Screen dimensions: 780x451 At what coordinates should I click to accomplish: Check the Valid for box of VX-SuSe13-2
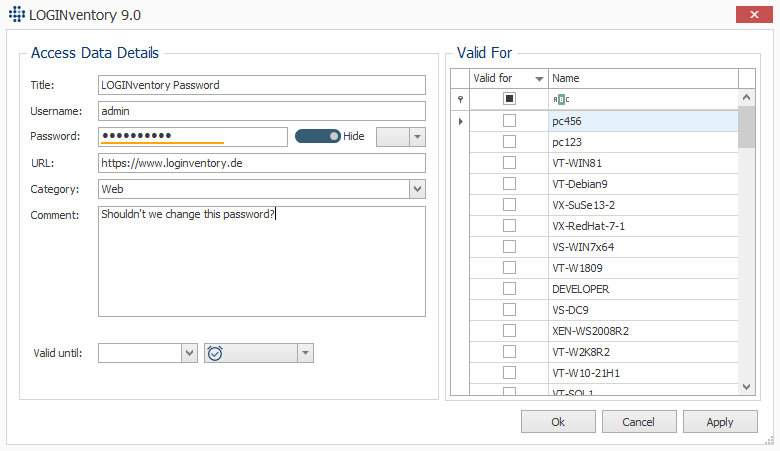(509, 204)
